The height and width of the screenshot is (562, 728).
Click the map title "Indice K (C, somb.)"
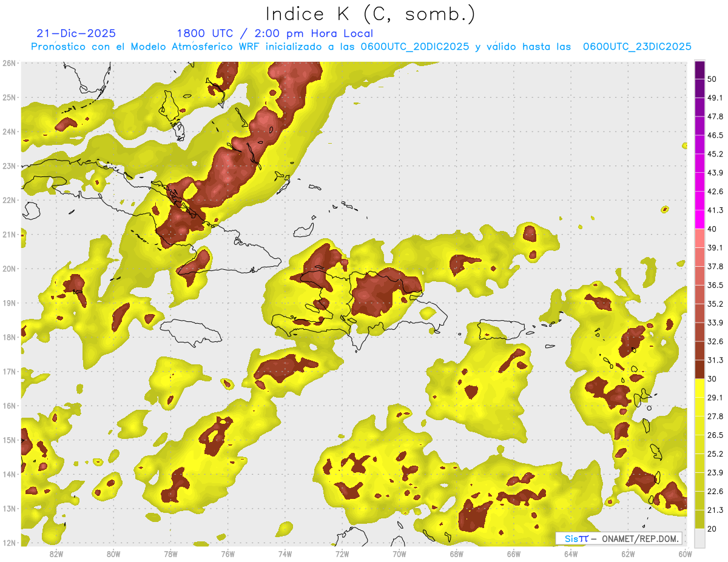click(371, 14)
